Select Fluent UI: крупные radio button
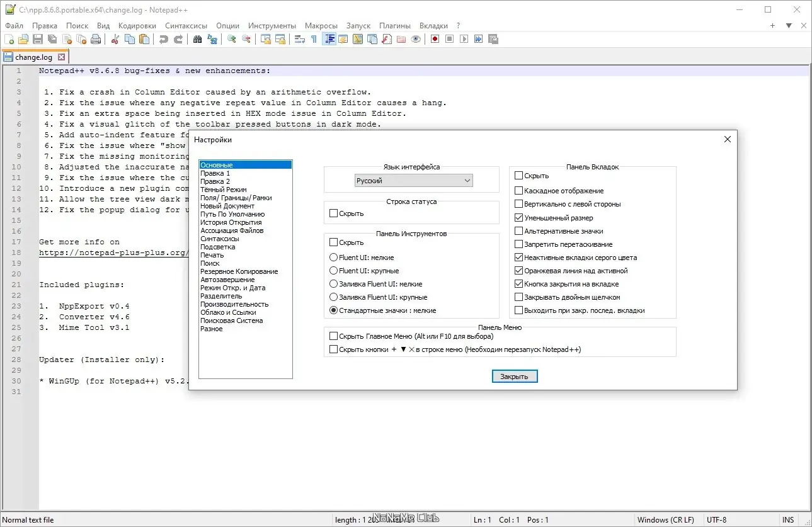Viewport: 812px width, 527px height. 335,270
